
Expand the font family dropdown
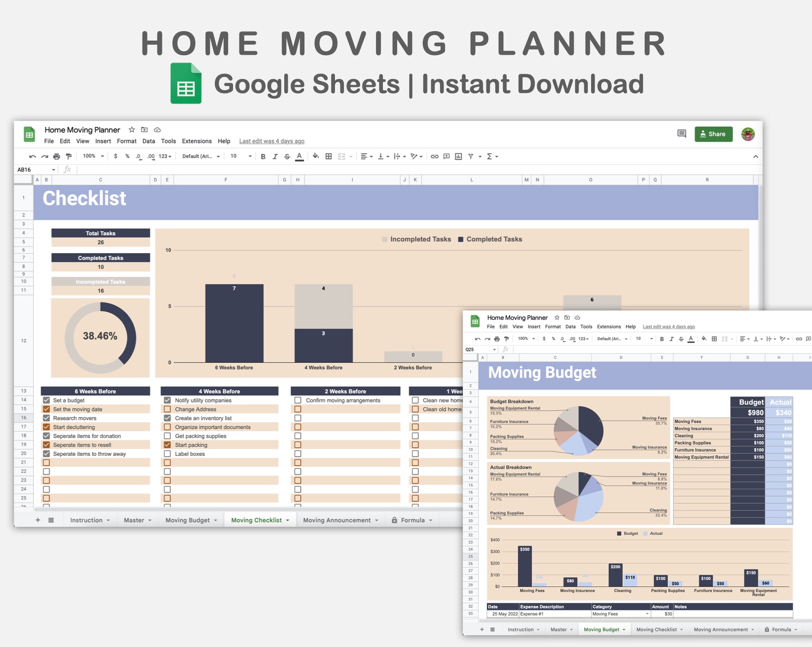(x=201, y=156)
